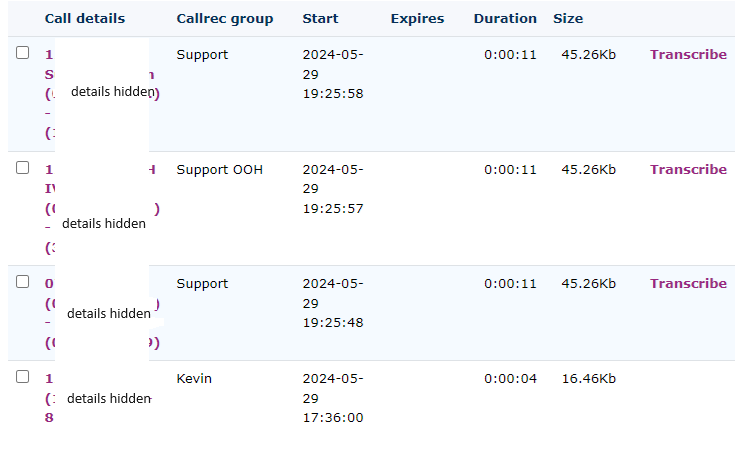Screen dimensions: 735x453
Task: Transcribe the Support call started at 19:25:58
Action: (688, 55)
